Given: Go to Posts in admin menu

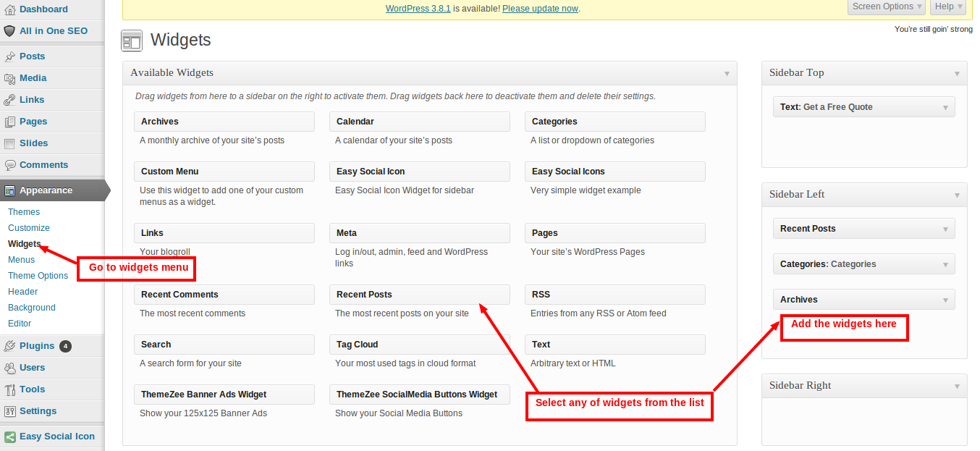Looking at the screenshot, I should [32, 56].
